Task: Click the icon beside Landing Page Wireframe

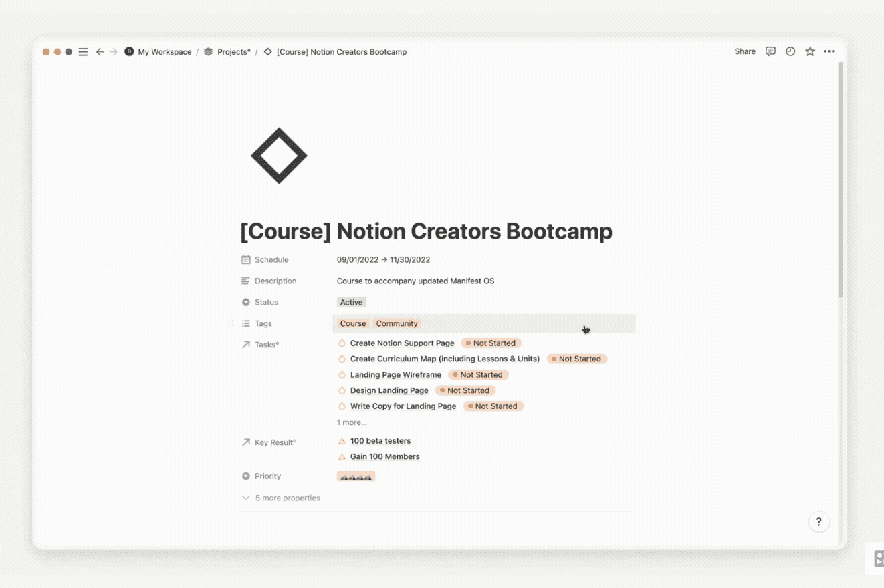Action: click(x=342, y=374)
